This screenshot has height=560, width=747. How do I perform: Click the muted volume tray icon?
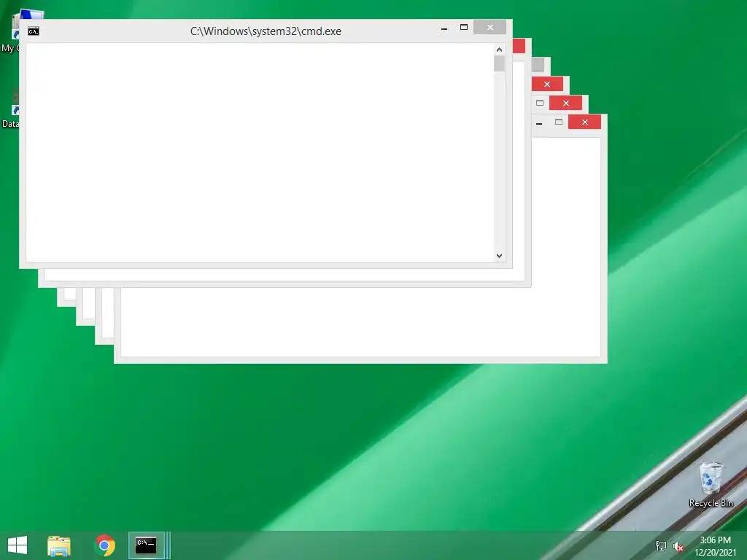(x=678, y=546)
